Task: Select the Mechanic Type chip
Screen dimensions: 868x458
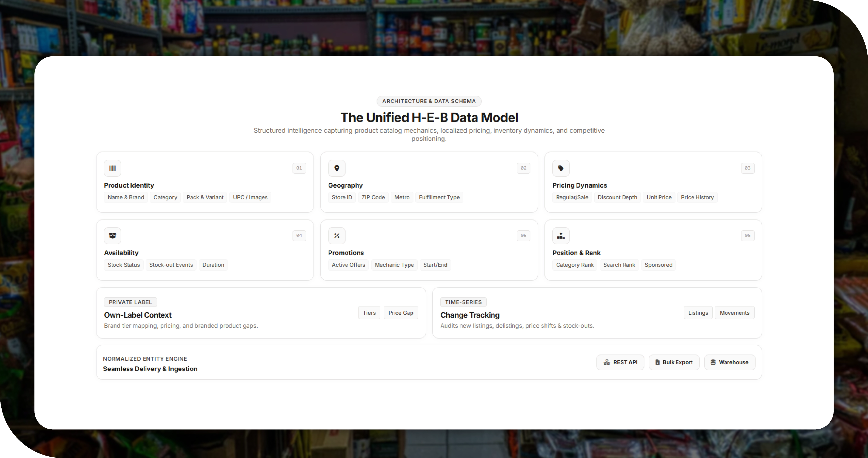Action: click(x=394, y=265)
